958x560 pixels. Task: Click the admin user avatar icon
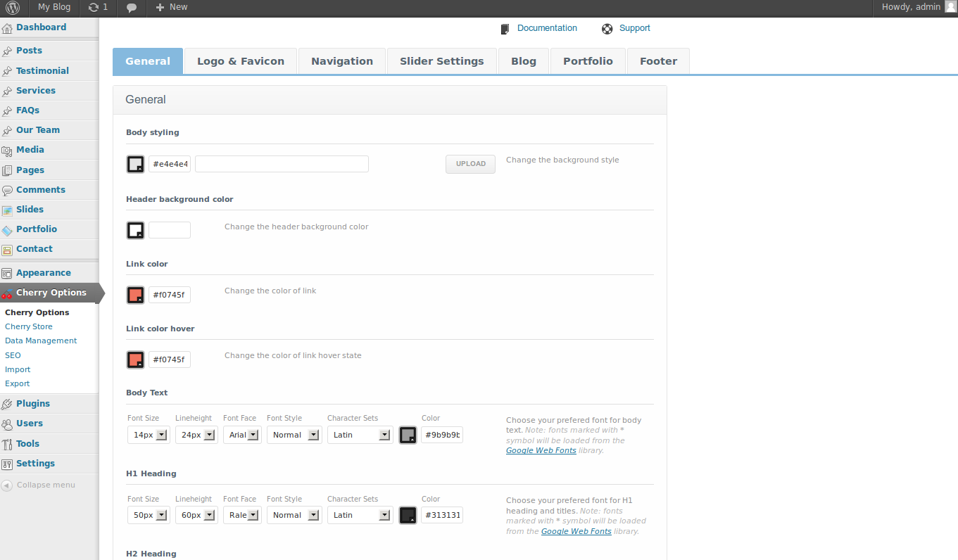point(950,7)
